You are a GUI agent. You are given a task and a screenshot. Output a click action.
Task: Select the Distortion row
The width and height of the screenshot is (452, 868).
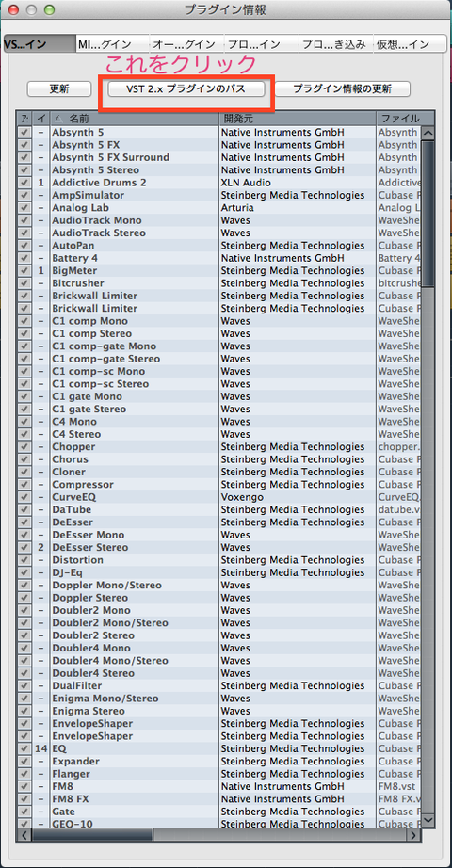click(x=220, y=559)
